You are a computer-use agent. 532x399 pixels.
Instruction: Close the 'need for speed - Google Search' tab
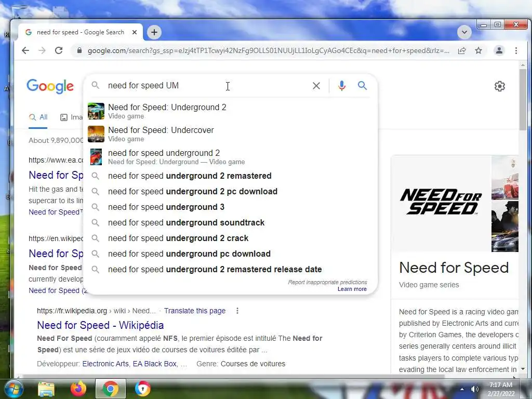[x=135, y=32]
